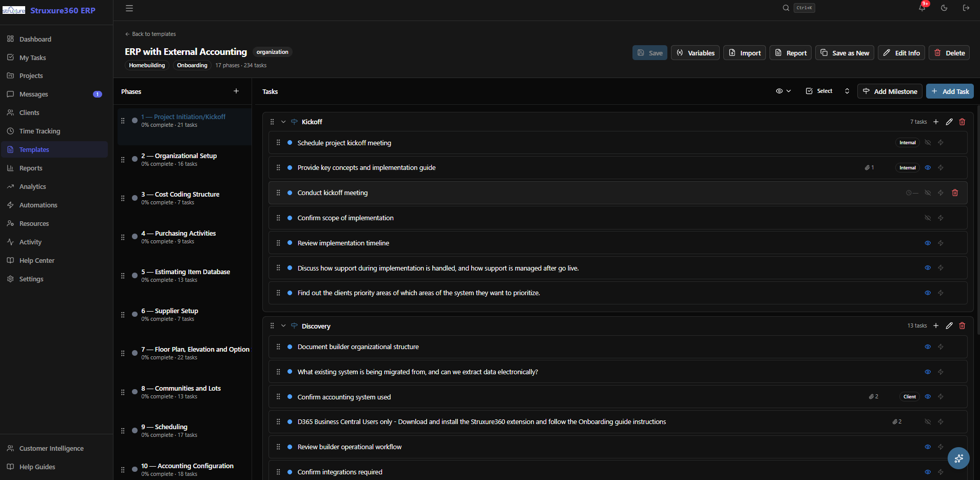Viewport: 980px width, 480px height.
Task: Toggle visibility for Confirm accounting system used
Action: [928, 397]
